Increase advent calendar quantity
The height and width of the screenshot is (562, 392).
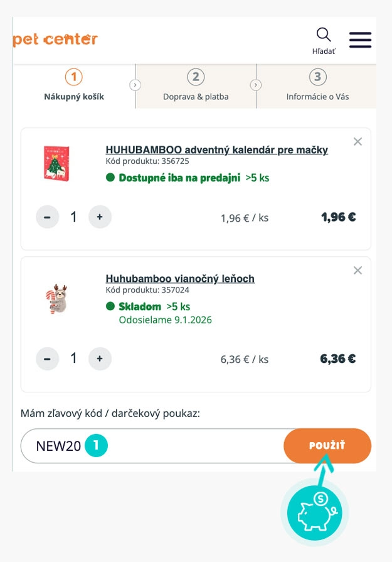click(100, 217)
